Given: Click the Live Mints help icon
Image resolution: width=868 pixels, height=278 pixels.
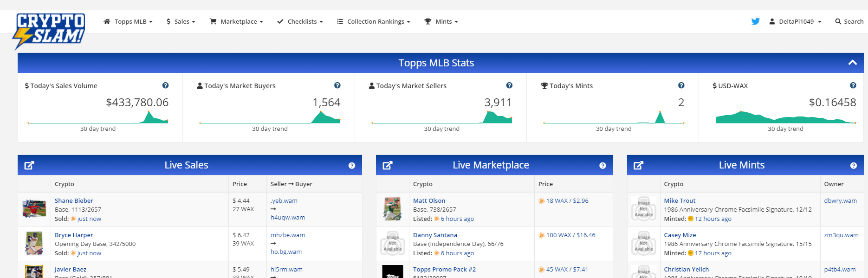Looking at the screenshot, I should pyautogui.click(x=854, y=166).
